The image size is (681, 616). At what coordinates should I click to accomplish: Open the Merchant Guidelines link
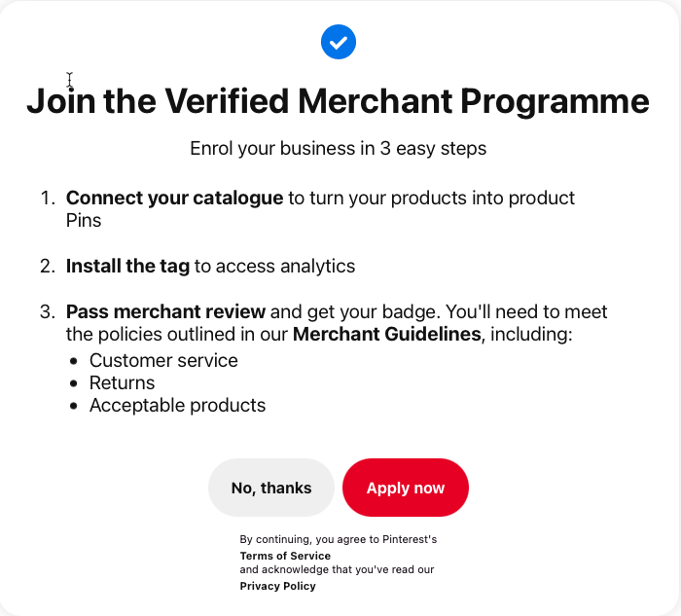386,334
